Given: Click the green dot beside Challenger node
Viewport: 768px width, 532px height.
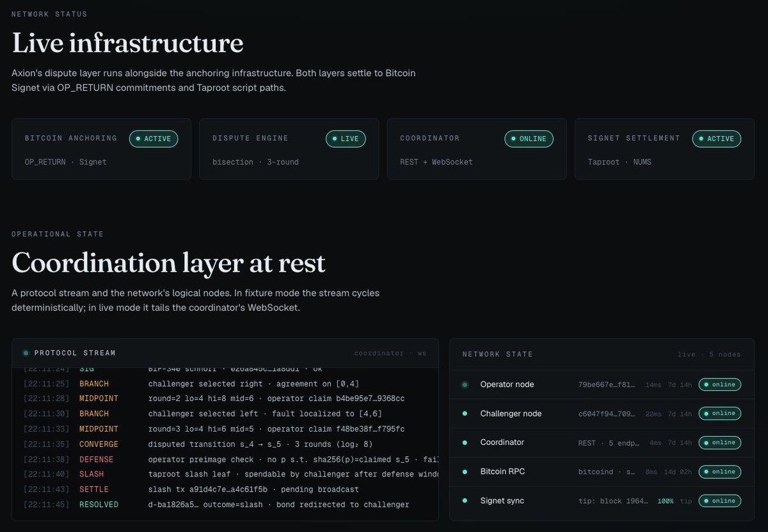Looking at the screenshot, I should click(x=465, y=414).
